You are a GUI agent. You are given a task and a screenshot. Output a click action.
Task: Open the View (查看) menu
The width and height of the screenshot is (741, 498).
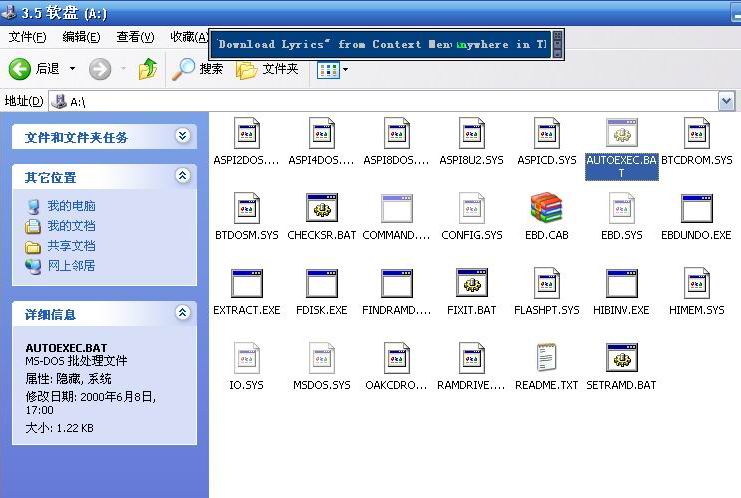135,37
